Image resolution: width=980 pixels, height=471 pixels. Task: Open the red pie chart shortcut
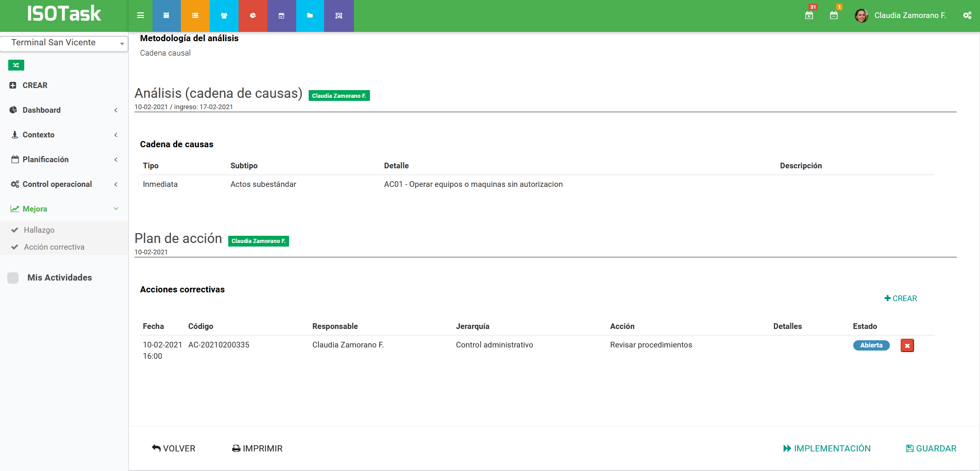[253, 15]
